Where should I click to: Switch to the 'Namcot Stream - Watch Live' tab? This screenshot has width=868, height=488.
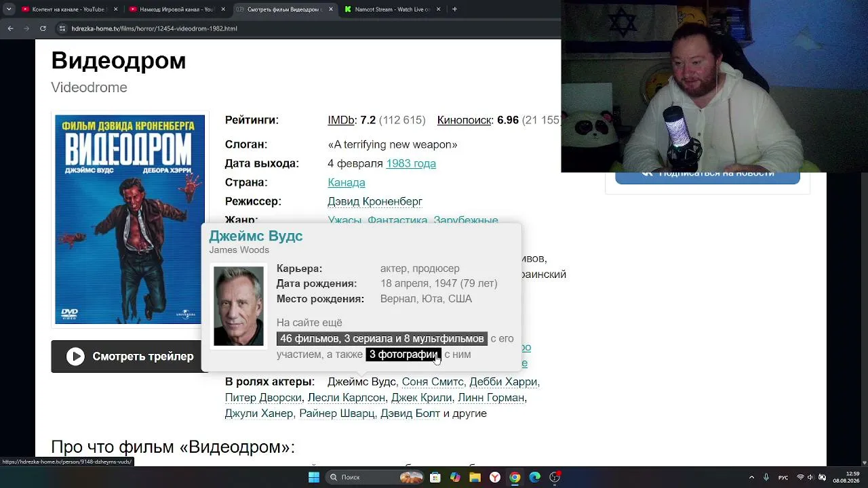pyautogui.click(x=391, y=9)
